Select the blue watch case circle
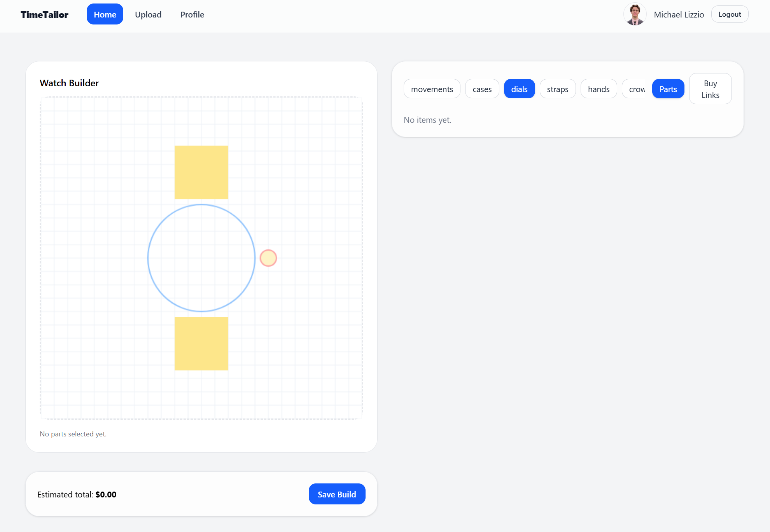The image size is (770, 532). click(201, 258)
